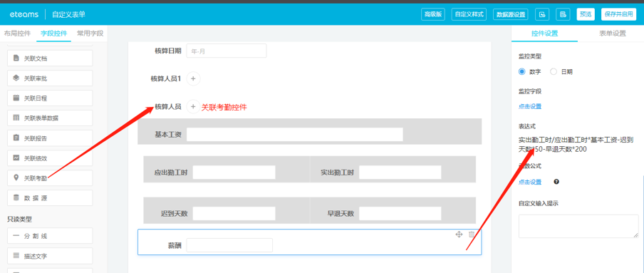
Task: Click the 关联审批 layers icon
Action: tap(16, 78)
